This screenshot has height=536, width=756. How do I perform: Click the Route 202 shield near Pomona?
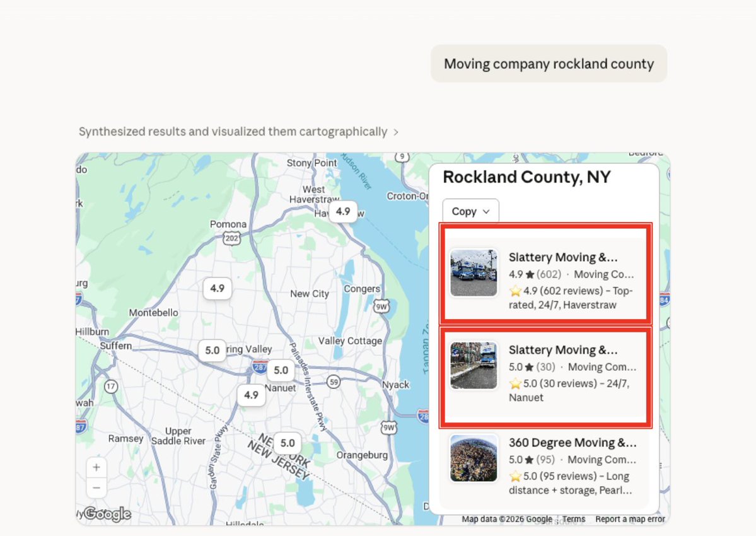tap(232, 238)
